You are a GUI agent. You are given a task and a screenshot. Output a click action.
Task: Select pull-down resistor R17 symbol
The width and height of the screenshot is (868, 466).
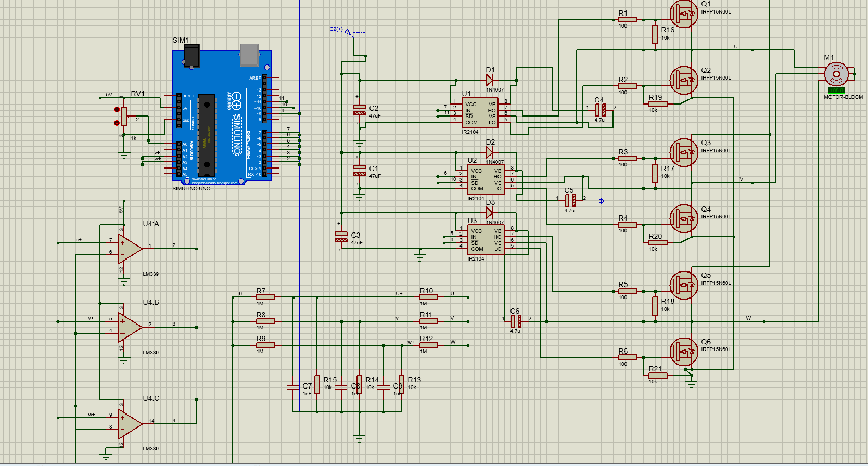click(x=655, y=173)
